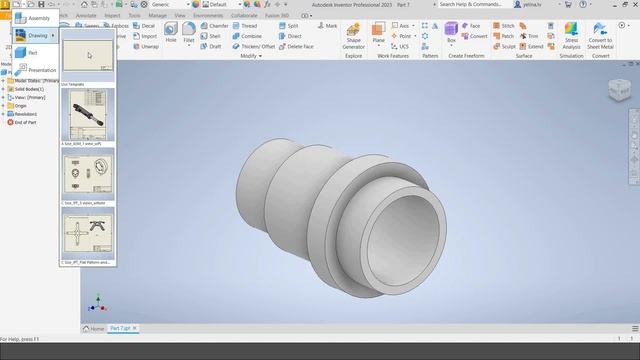Select the Direct edit tool
Viewport: 640px width, 360px height.
point(290,36)
